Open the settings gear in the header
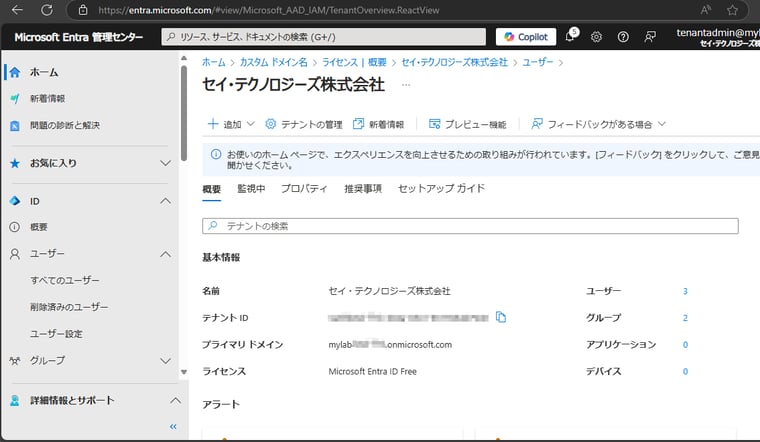Image resolution: width=760 pixels, height=442 pixels. (596, 37)
